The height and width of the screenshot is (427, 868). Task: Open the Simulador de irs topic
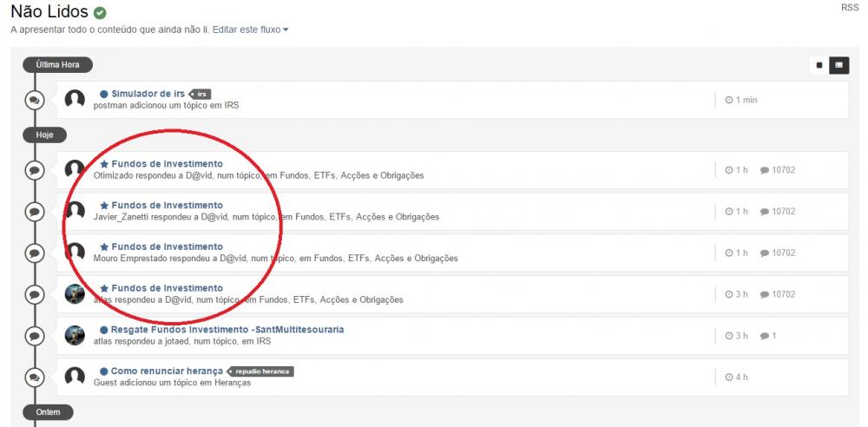coord(148,94)
